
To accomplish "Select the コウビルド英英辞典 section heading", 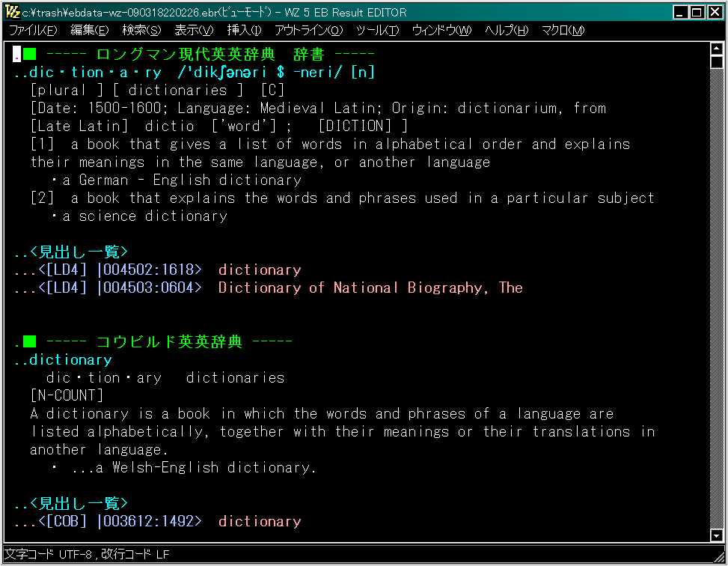I will pyautogui.click(x=169, y=342).
